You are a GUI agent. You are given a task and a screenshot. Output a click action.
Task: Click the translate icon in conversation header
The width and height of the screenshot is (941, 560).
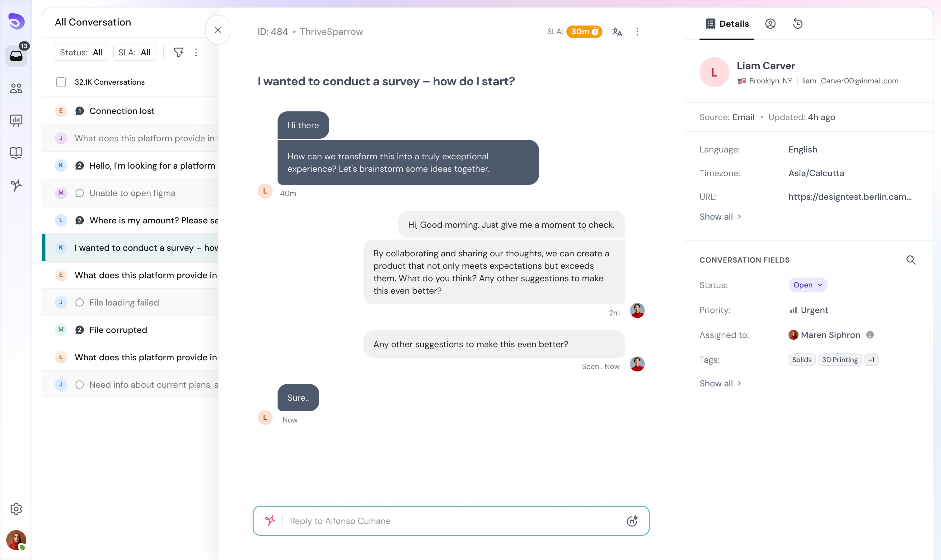(x=617, y=32)
